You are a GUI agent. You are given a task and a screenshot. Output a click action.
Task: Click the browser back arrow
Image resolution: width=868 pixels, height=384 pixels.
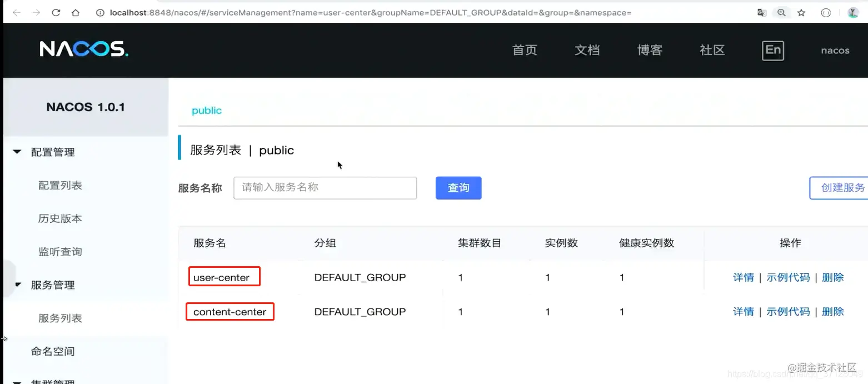click(x=17, y=13)
